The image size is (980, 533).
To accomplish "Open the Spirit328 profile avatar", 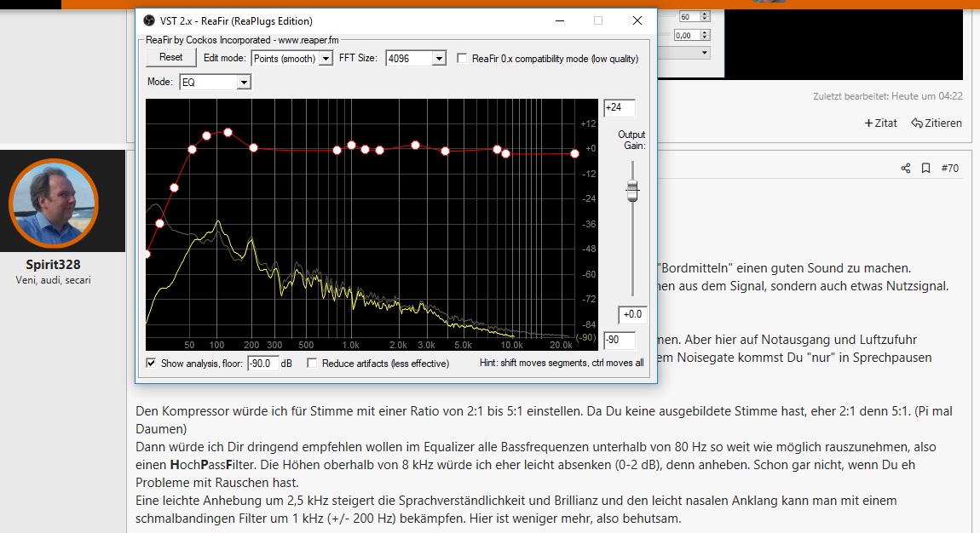I will point(54,203).
